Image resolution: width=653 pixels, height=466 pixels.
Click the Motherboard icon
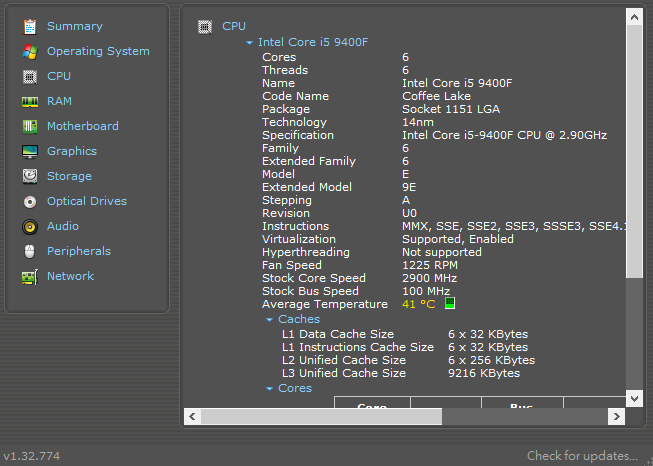click(x=30, y=127)
